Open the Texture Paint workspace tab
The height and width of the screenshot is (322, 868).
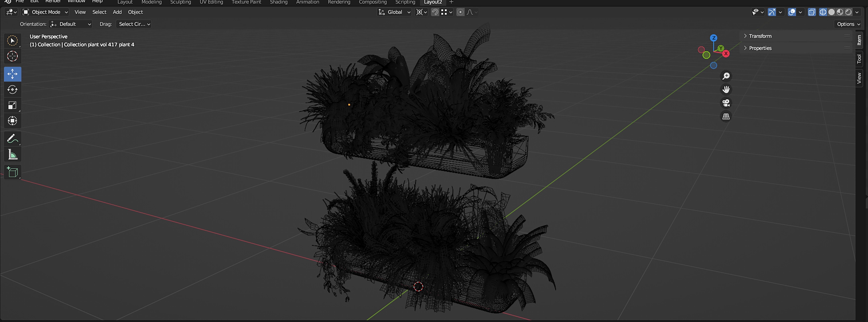(246, 2)
